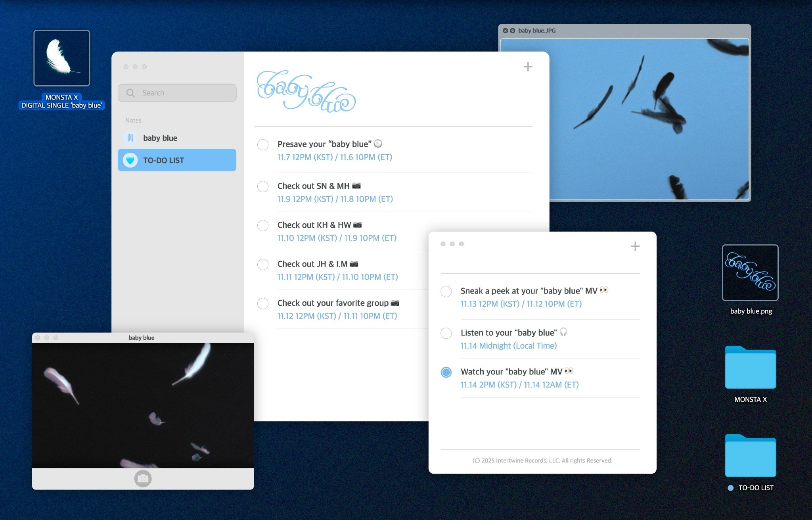Uncheck Watch your baby blue MV
The width and height of the screenshot is (812, 520).
(x=446, y=372)
